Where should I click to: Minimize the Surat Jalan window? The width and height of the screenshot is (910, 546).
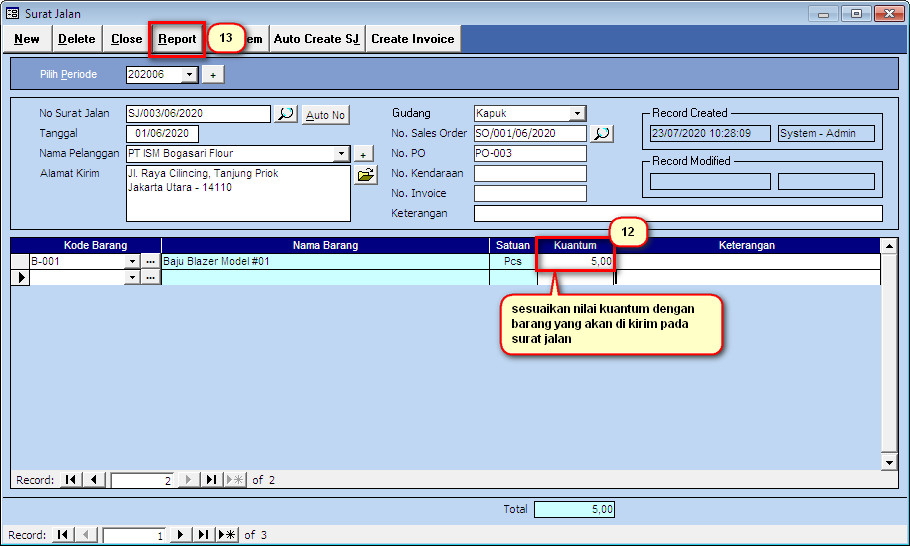[824, 13]
